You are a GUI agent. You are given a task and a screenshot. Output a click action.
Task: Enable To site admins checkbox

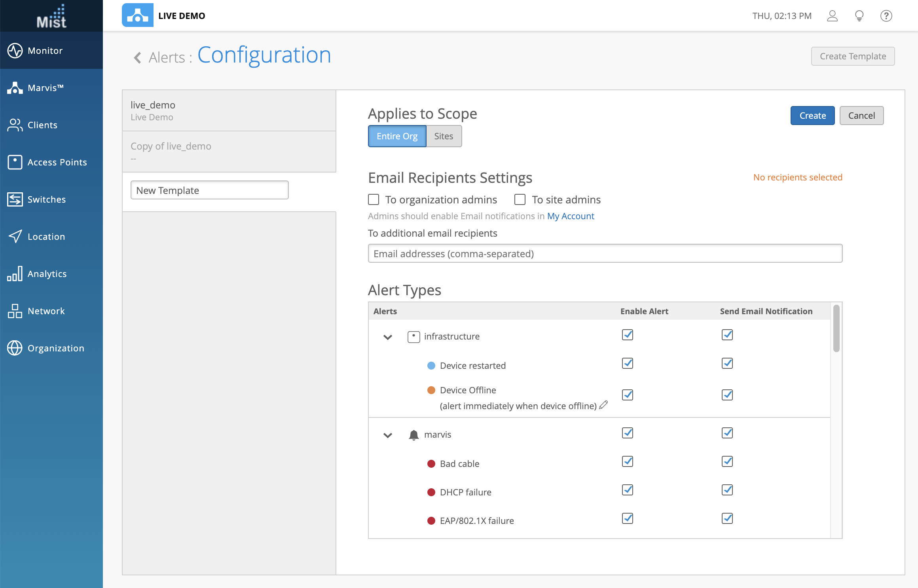(x=520, y=199)
